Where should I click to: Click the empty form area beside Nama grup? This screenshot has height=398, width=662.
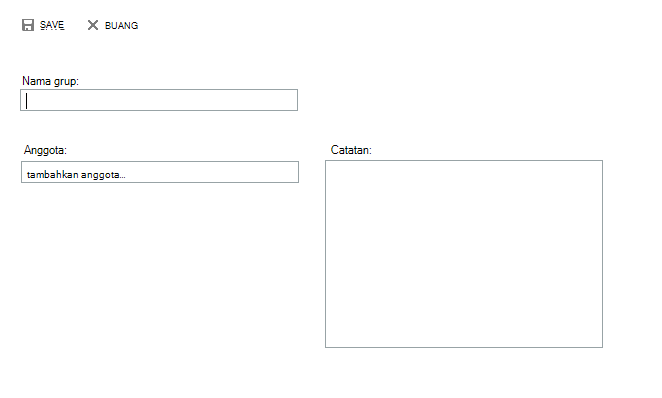click(x=464, y=100)
